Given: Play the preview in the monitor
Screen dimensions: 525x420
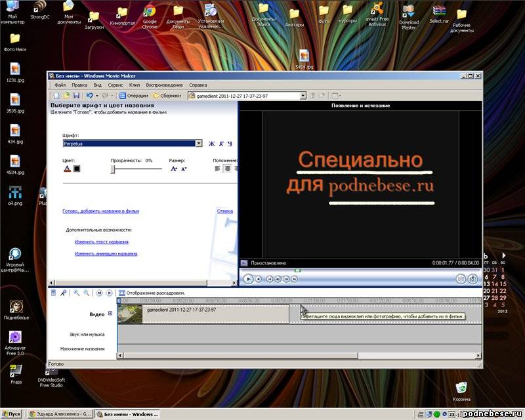Looking at the screenshot, I should pyautogui.click(x=248, y=279).
